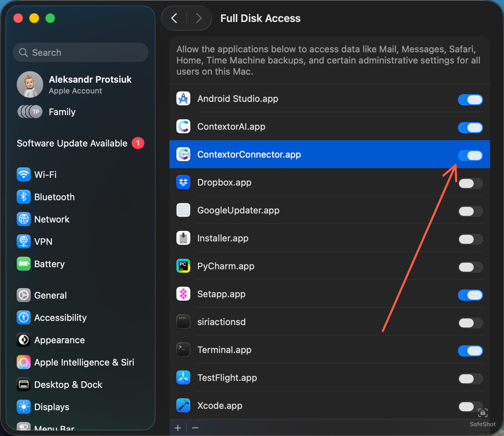Turn on the TestFlight.app switch
Viewport: 504px width, 436px height.
click(470, 379)
